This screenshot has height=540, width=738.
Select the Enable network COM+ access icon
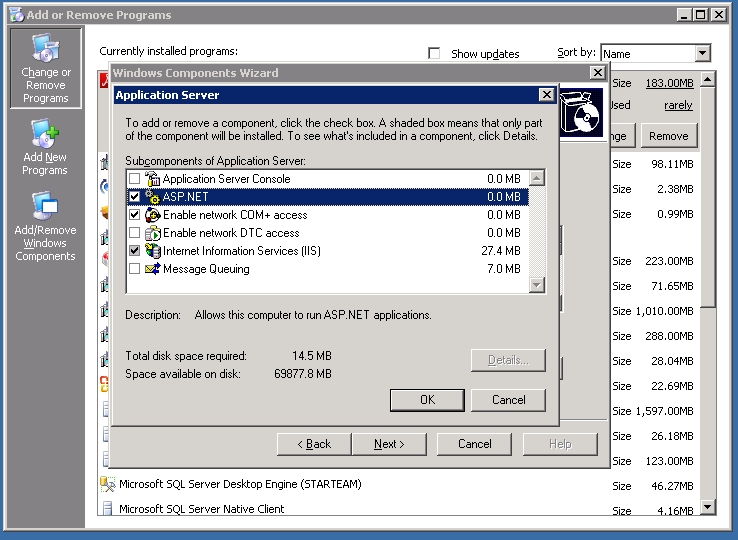point(153,215)
